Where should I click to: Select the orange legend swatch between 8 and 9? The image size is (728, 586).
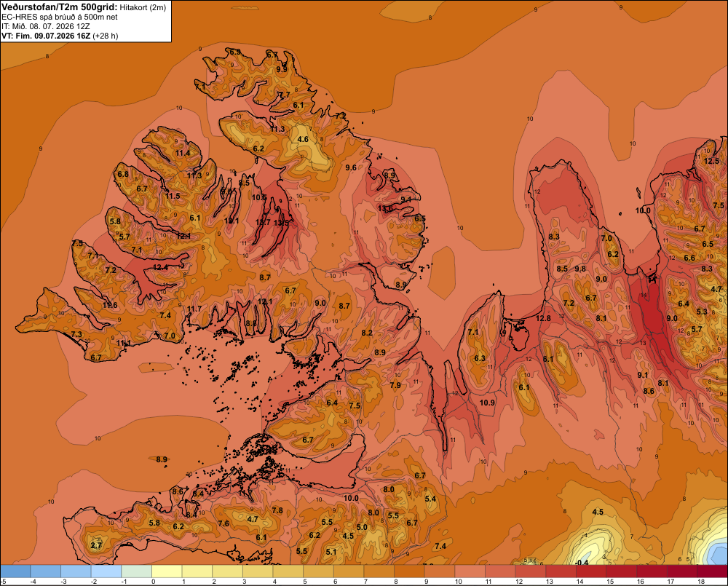click(409, 571)
